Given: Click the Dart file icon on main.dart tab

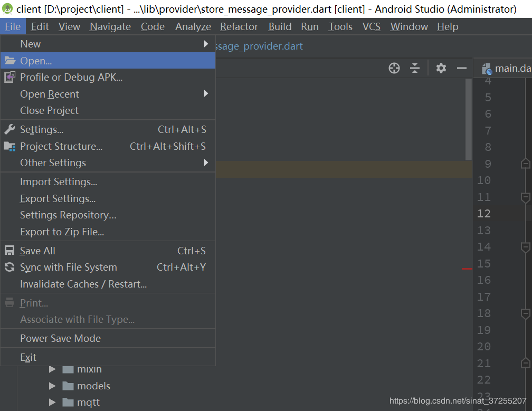Looking at the screenshot, I should (487, 69).
